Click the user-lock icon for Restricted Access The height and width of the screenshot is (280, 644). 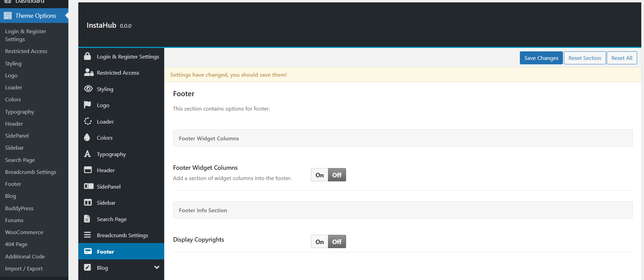[89, 73]
